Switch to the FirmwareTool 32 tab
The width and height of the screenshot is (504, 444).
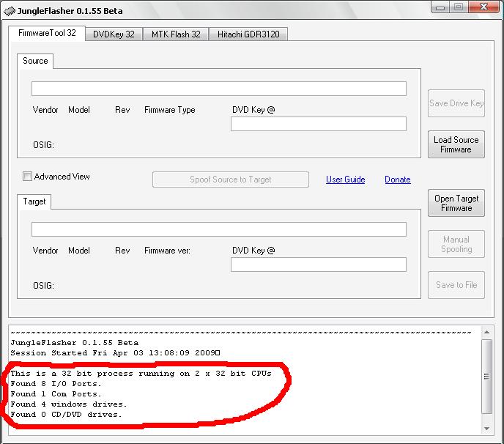coord(47,33)
